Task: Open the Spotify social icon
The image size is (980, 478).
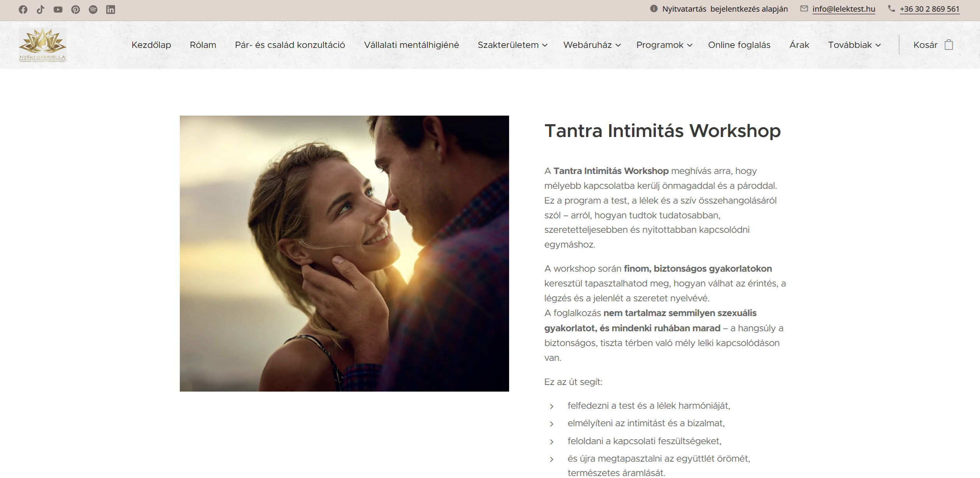Action: tap(93, 10)
